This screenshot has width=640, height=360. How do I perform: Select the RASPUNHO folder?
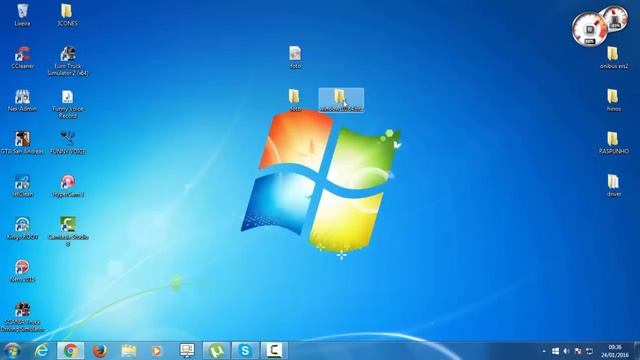pos(613,142)
